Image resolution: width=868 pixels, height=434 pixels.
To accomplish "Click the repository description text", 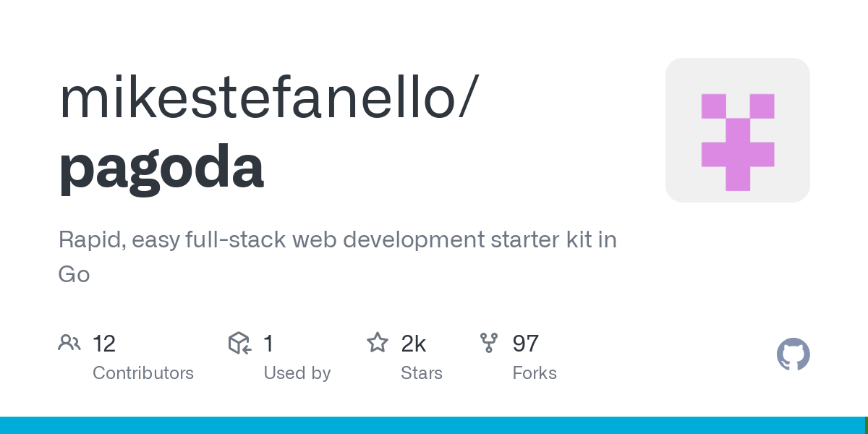I will (x=337, y=240).
